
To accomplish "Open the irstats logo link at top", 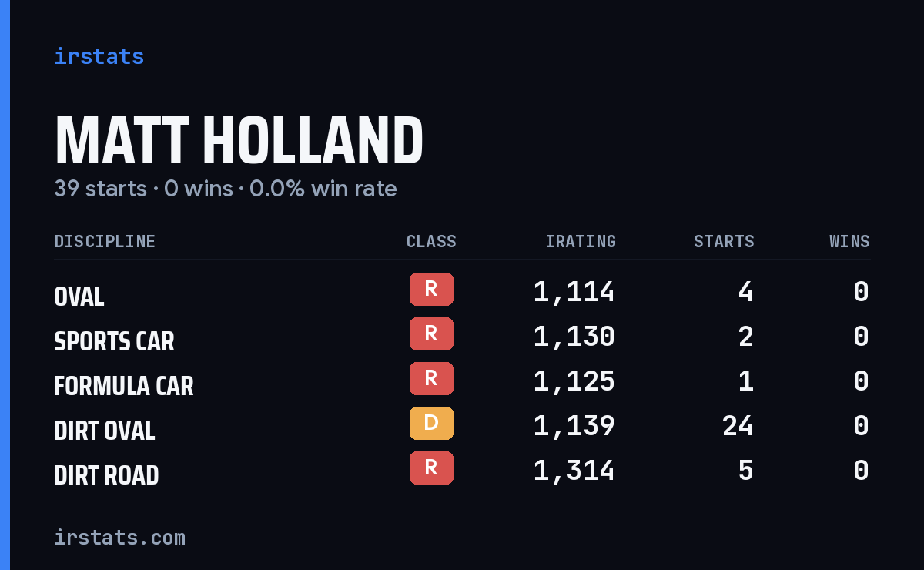I will [99, 56].
